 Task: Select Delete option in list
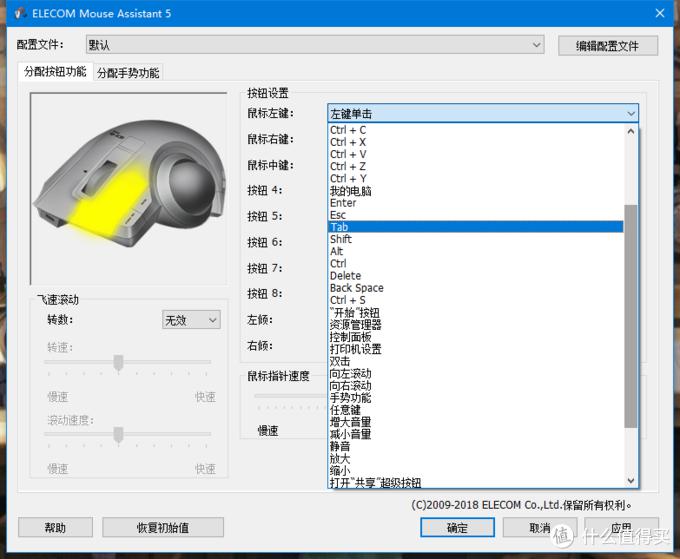click(476, 275)
